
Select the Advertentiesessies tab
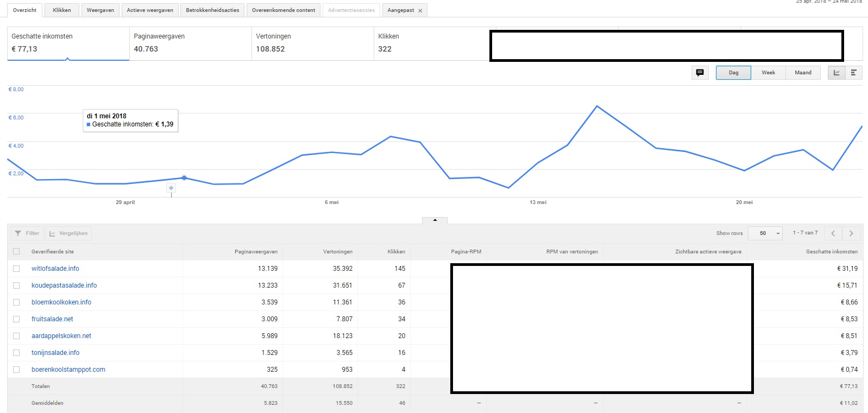[x=351, y=10]
